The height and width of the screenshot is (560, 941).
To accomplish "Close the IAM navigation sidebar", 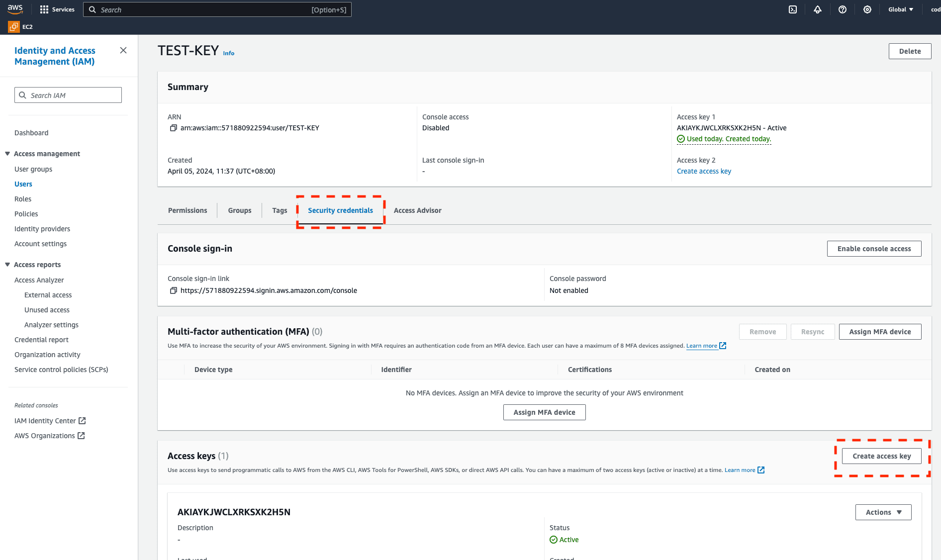I will coord(123,50).
